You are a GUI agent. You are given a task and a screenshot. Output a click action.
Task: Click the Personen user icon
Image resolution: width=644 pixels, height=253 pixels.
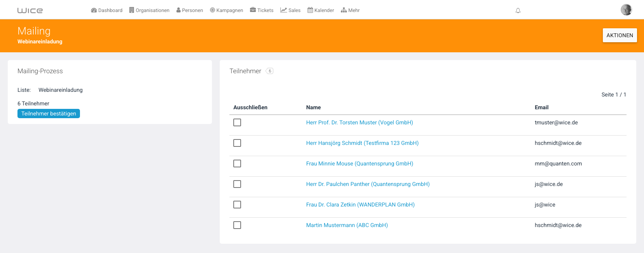pyautogui.click(x=179, y=10)
